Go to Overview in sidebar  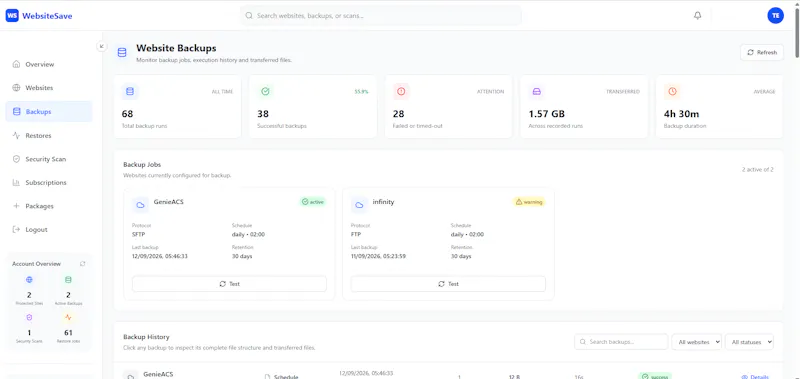point(49,64)
